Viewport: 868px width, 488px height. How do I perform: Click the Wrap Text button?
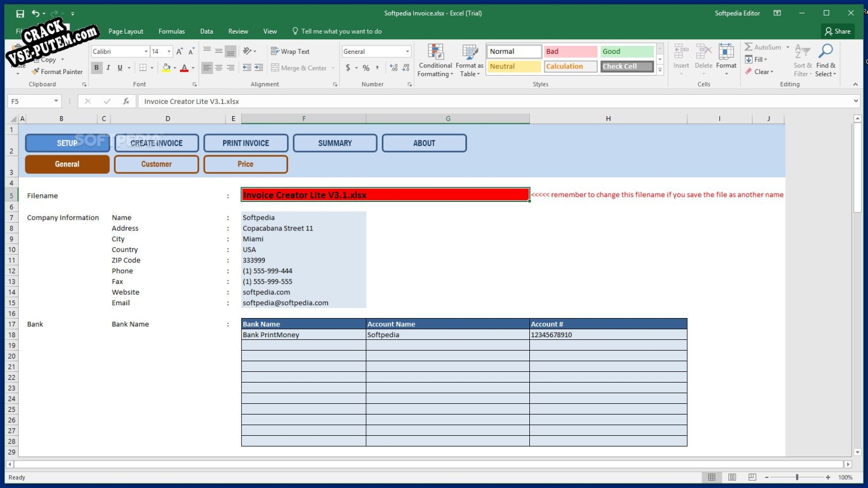pos(290,51)
